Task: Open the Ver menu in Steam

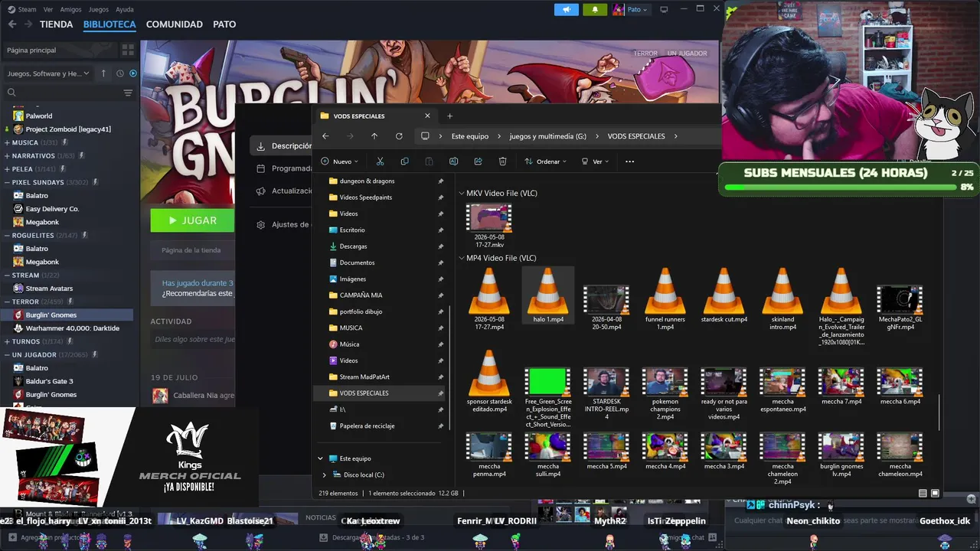Action: coord(48,9)
